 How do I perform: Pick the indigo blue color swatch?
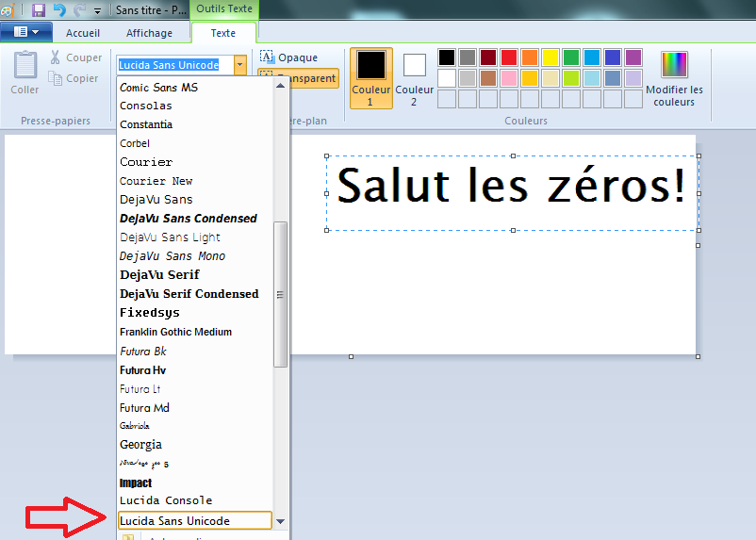(613, 57)
